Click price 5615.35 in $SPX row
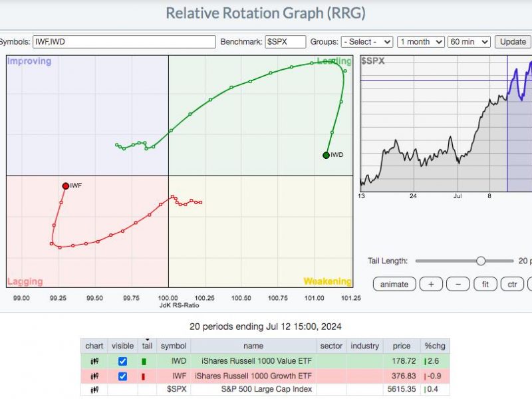The width and height of the screenshot is (532, 399). 402,389
